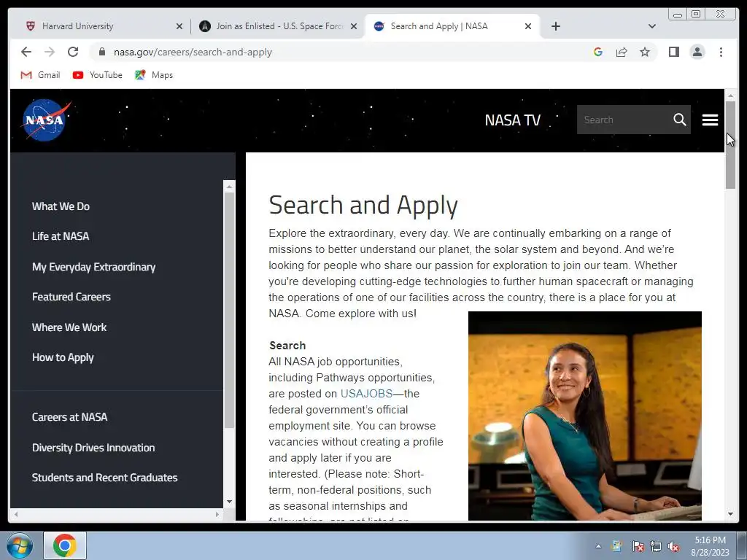
Task: Click the Action Center flag tray icon
Action: (x=638, y=547)
